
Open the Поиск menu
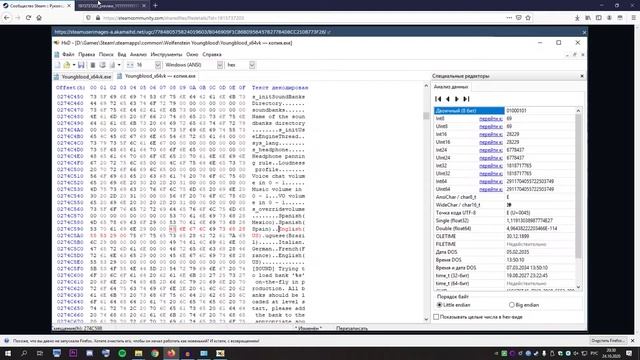[x=106, y=54]
